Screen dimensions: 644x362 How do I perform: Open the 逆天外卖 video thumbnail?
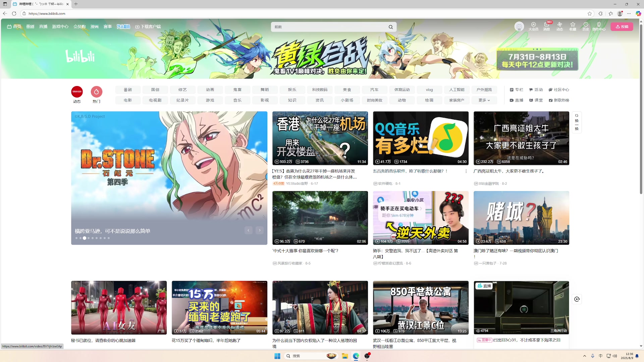[421, 218]
